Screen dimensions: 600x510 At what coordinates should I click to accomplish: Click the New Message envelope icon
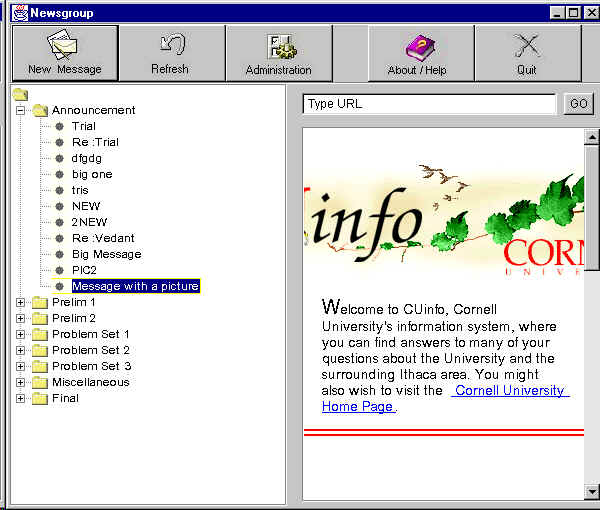tap(65, 45)
